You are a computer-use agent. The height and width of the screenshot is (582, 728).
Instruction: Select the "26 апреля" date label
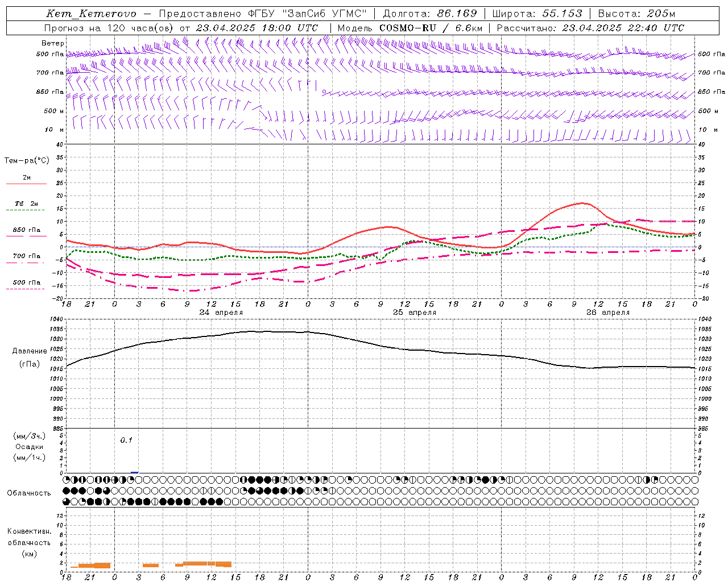point(608,313)
